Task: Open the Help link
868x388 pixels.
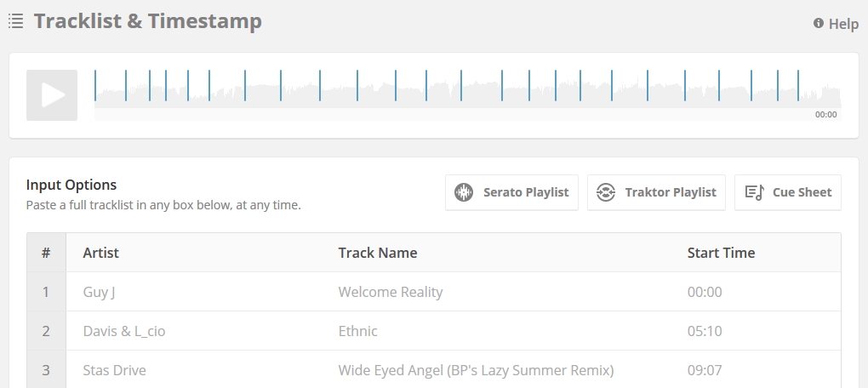Action: click(x=842, y=24)
